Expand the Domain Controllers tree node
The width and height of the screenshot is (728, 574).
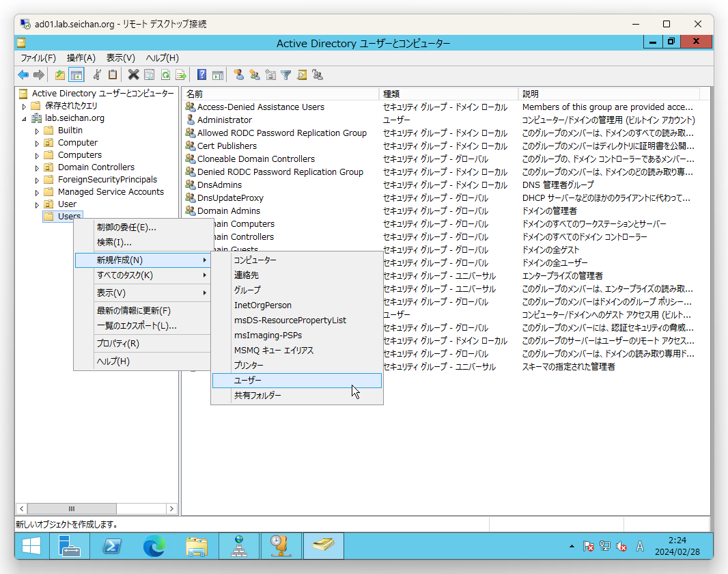tap(38, 167)
